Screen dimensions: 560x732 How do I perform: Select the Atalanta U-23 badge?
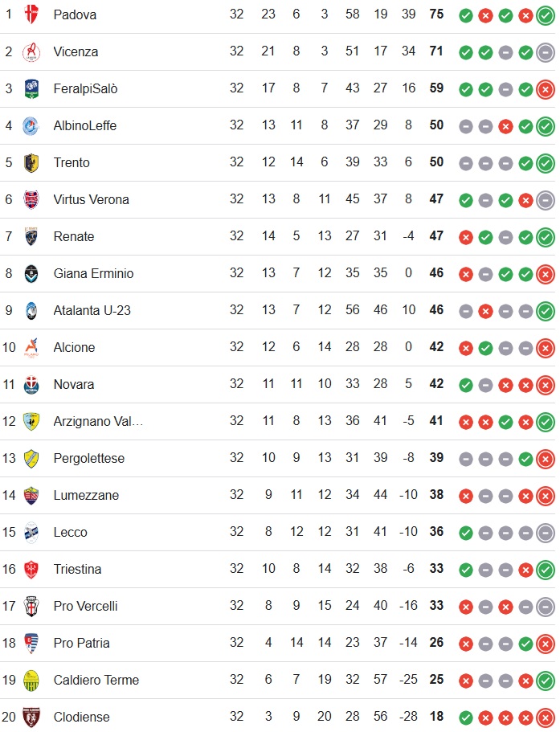[x=31, y=310]
